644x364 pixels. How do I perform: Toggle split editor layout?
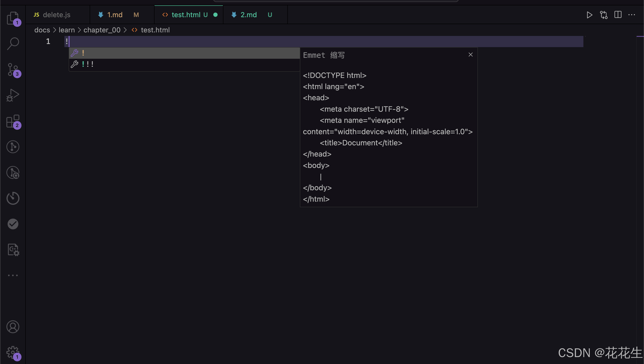[618, 15]
